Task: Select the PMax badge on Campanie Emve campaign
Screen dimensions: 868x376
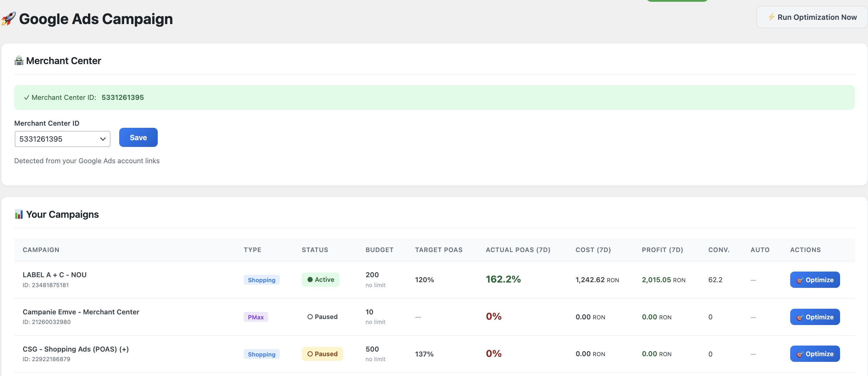Action: click(255, 317)
